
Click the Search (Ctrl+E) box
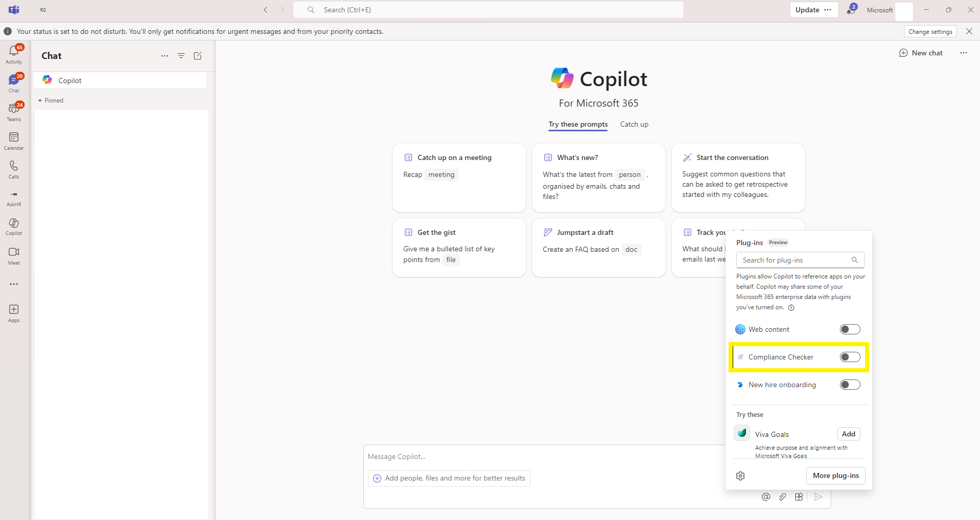[x=488, y=10]
